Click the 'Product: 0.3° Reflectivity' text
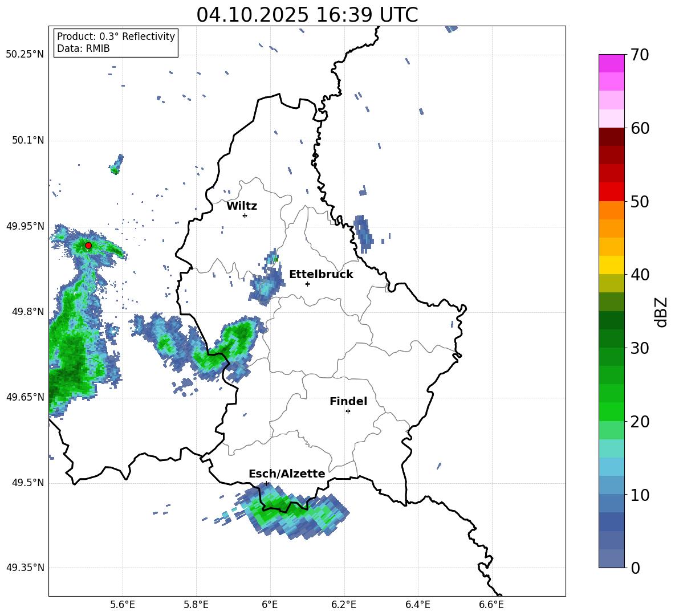 click(116, 36)
